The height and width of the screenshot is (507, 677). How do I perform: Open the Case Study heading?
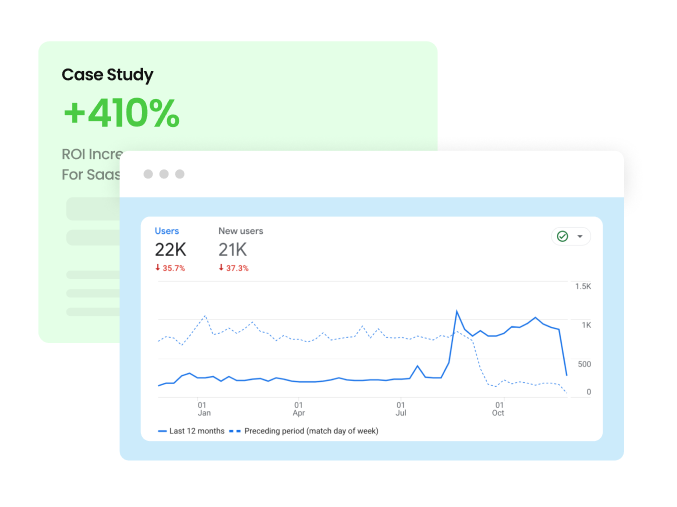(x=107, y=75)
